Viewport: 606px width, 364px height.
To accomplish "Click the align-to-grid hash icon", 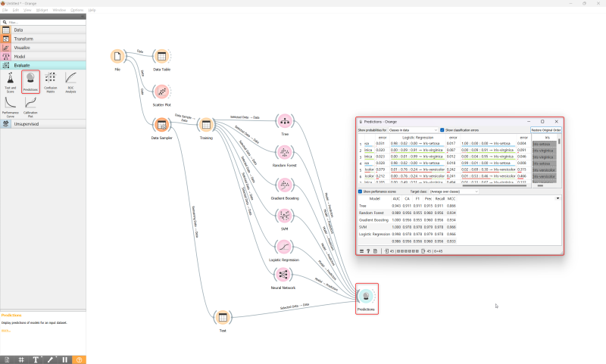I will click(x=21, y=359).
